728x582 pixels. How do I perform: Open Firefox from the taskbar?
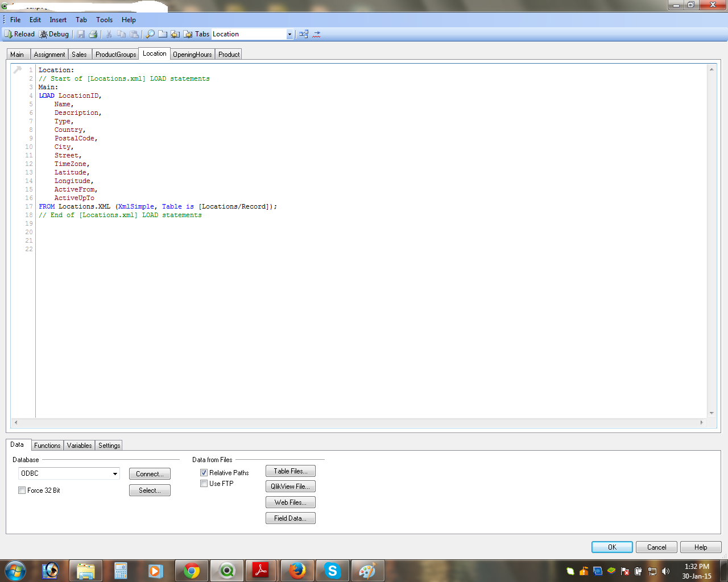(x=297, y=571)
